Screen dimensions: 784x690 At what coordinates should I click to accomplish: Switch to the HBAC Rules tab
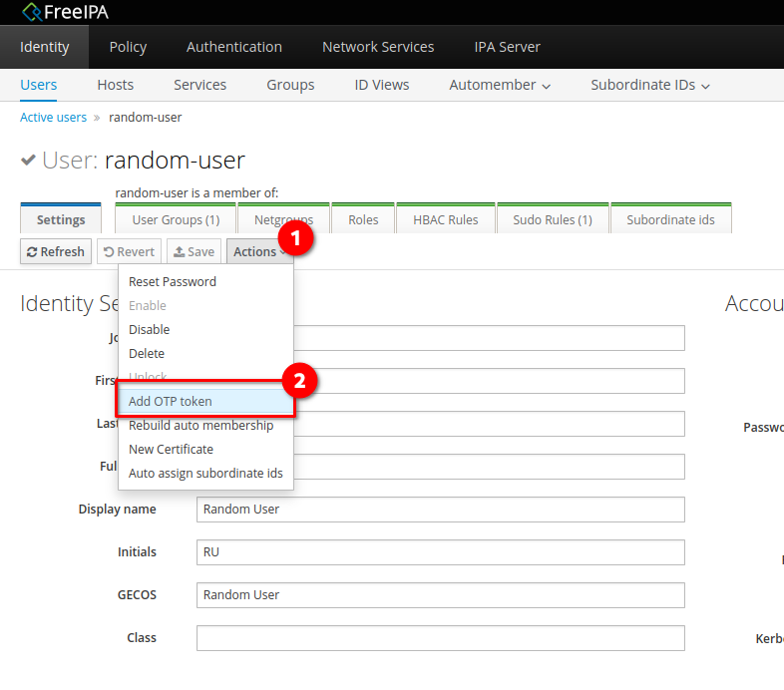click(446, 219)
